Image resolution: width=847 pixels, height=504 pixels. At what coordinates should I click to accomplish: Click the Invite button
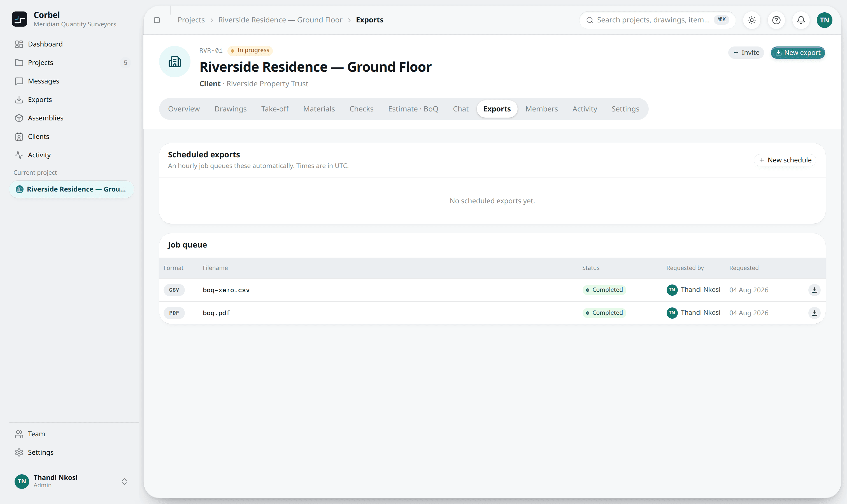tap(746, 53)
